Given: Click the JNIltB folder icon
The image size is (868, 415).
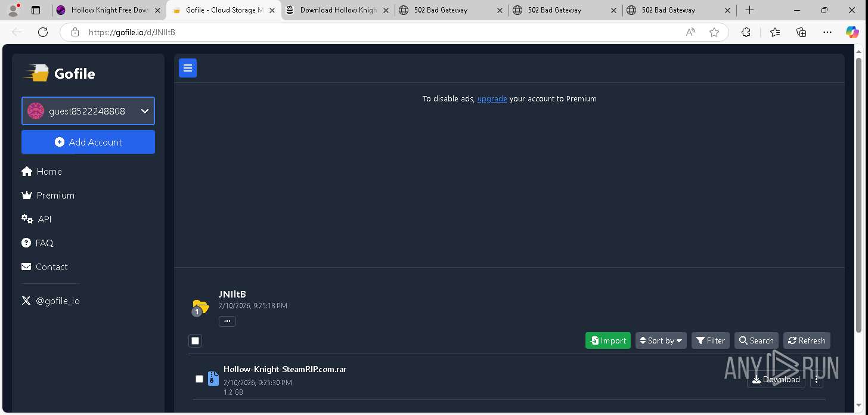Looking at the screenshot, I should (x=200, y=308).
